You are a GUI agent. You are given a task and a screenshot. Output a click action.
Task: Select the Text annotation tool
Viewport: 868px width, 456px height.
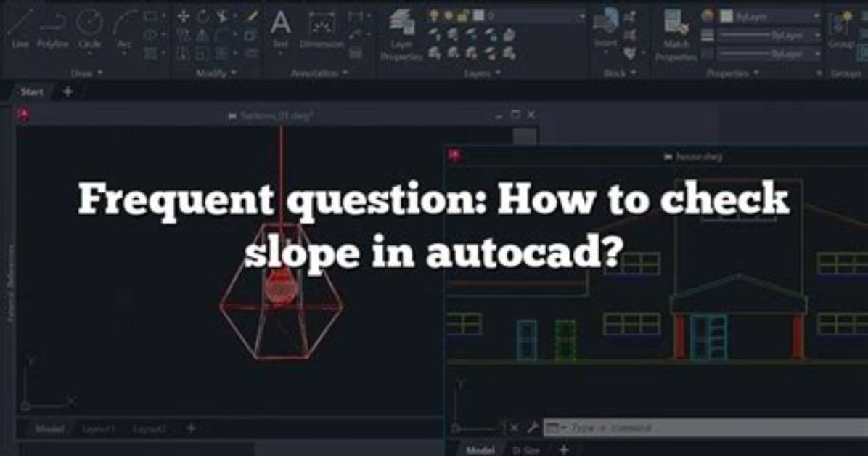coord(280,28)
